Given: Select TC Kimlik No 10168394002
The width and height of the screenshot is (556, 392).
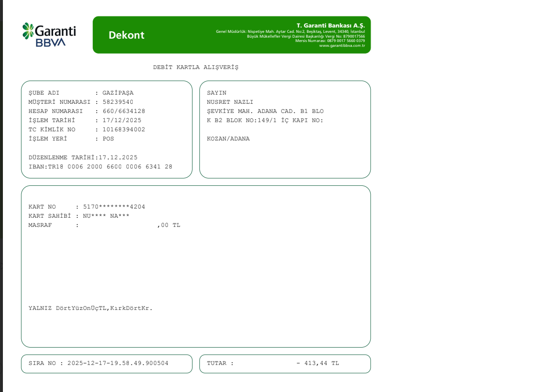Looking at the screenshot, I should (124, 129).
